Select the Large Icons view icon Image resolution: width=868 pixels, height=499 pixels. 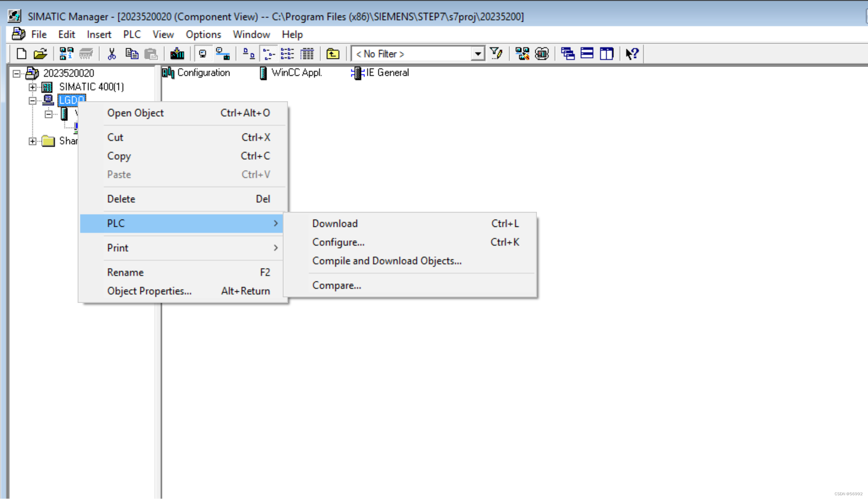click(248, 53)
